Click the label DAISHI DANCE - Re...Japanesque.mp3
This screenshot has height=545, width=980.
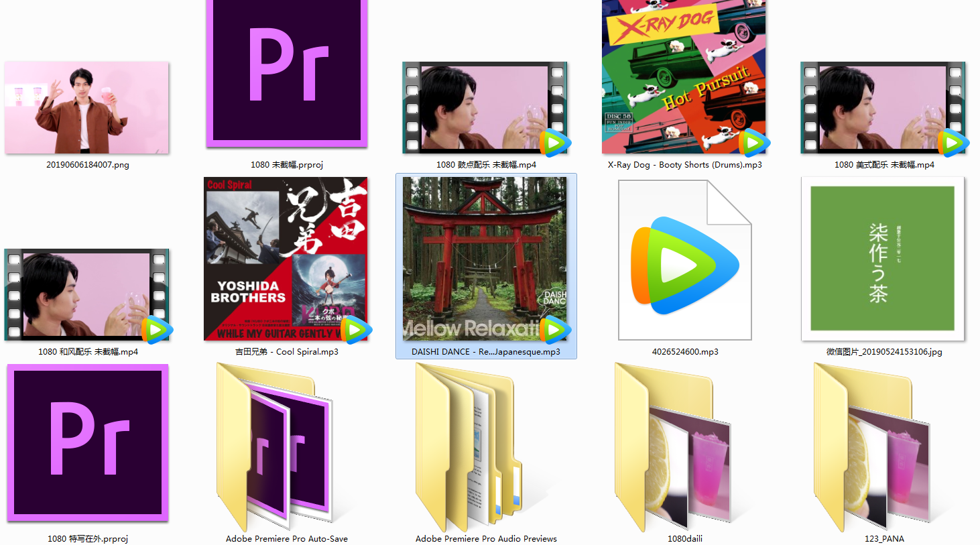click(x=486, y=352)
